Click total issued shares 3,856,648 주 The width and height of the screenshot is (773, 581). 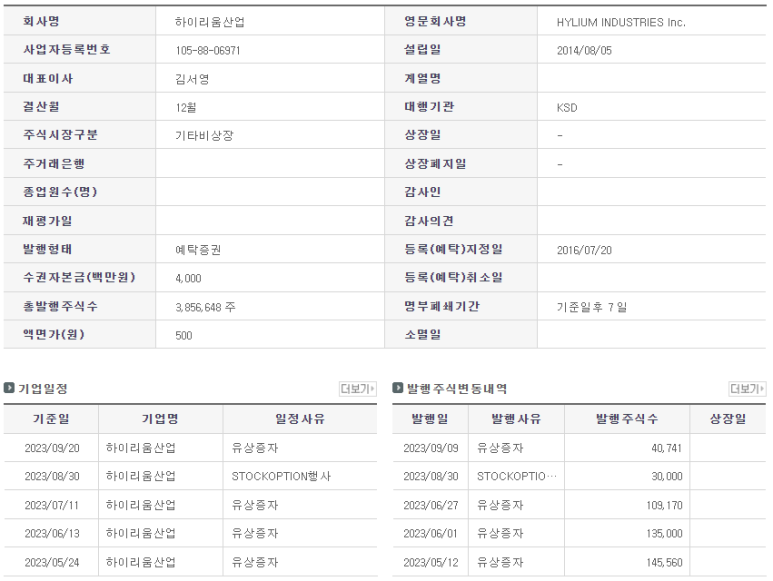pos(206,307)
